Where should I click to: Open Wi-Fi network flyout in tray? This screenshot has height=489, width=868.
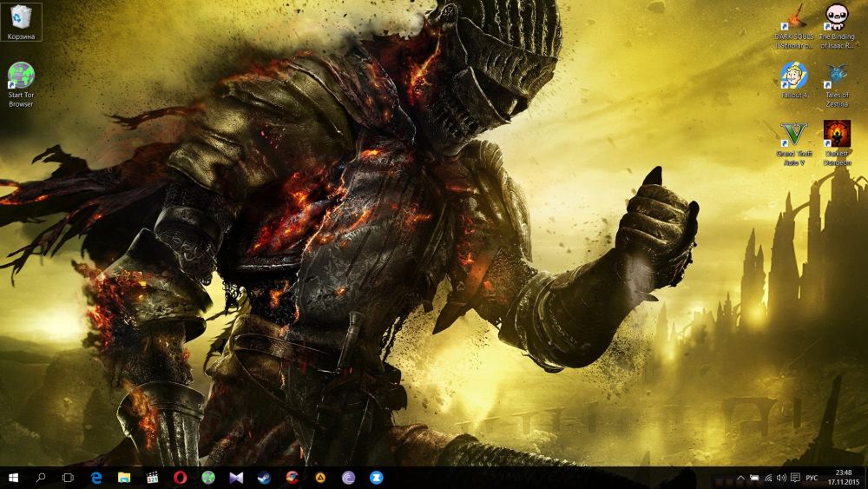(x=768, y=478)
